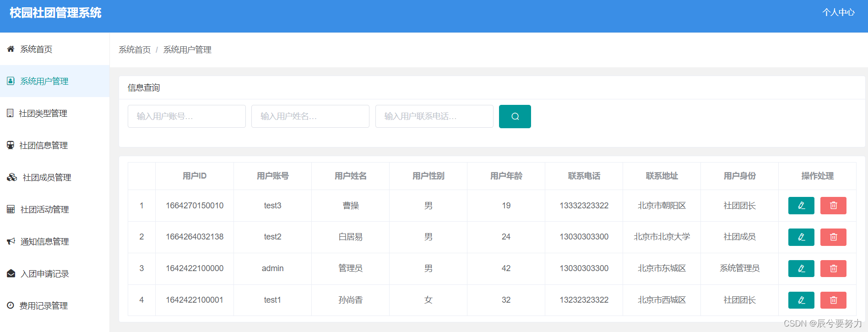Click the phone number 13332323322
Viewport: 868px width, 332px height.
tap(584, 206)
